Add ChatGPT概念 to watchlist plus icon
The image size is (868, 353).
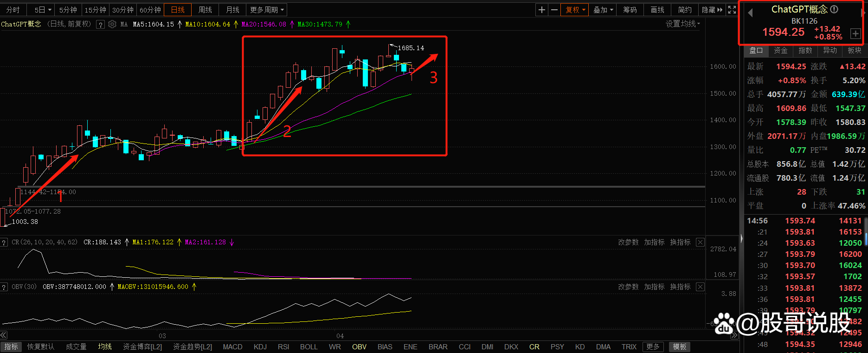tap(855, 33)
